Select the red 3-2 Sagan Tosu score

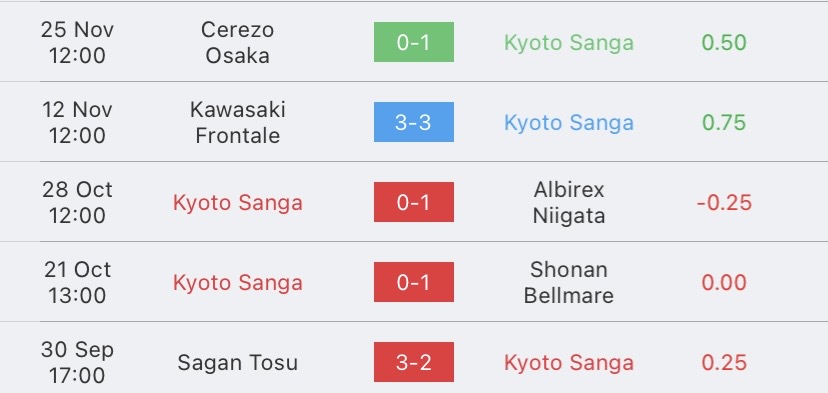413,362
